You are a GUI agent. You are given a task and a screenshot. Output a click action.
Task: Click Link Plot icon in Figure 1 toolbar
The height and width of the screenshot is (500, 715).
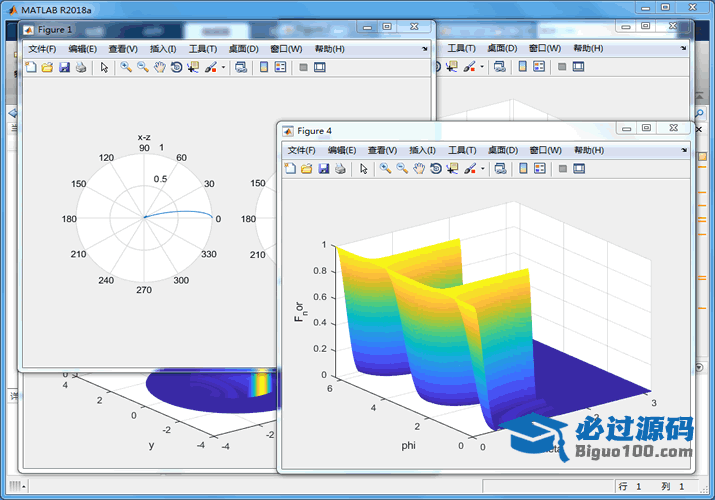241,67
